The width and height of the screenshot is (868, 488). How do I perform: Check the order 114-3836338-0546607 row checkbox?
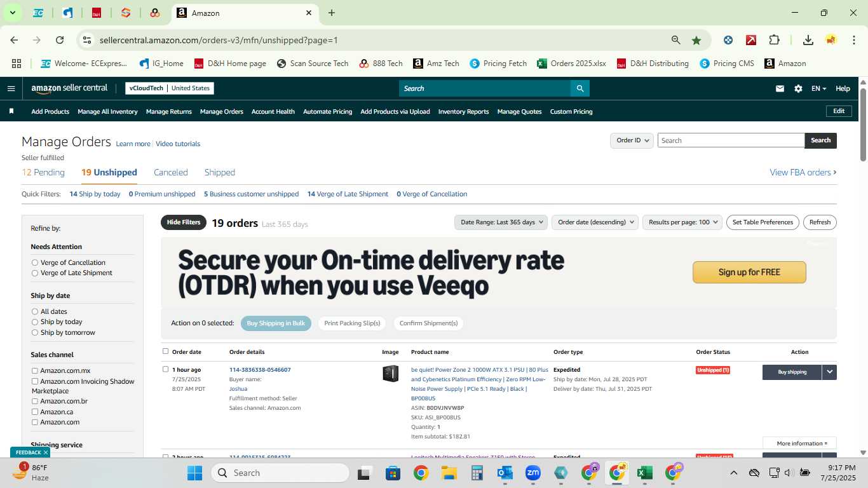click(166, 369)
